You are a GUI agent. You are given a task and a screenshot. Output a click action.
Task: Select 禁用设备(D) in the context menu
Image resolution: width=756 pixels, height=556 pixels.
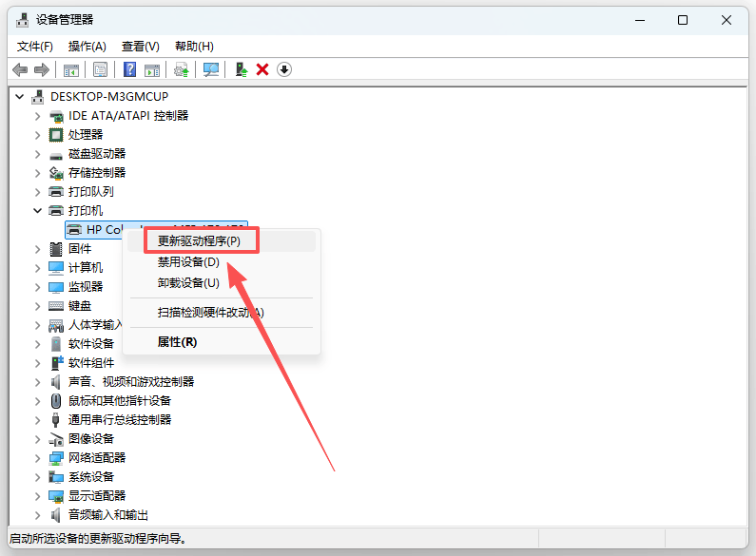tap(188, 262)
